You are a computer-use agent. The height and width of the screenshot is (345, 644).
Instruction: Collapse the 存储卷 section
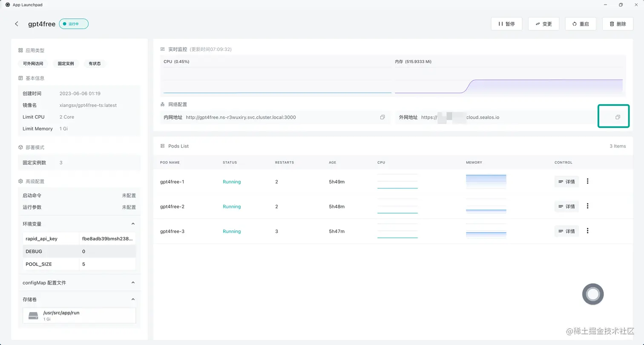pos(133,299)
